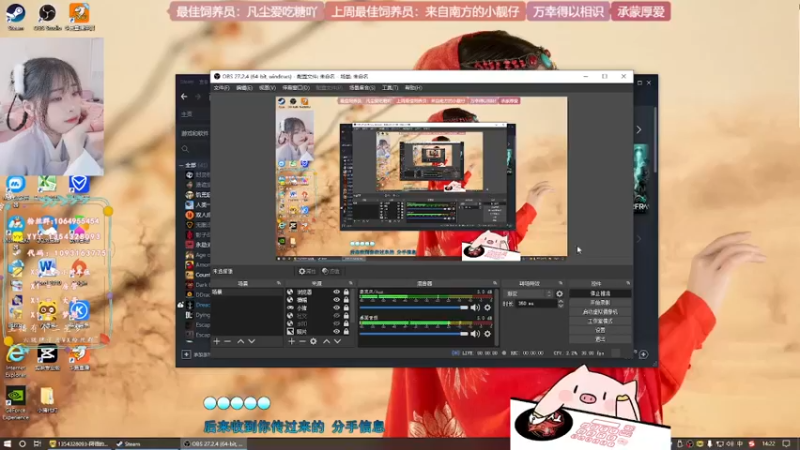Image resolution: width=800 pixels, height=450 pixels.
Task: Pop out the Sources panel dock icon
Action: point(351,283)
